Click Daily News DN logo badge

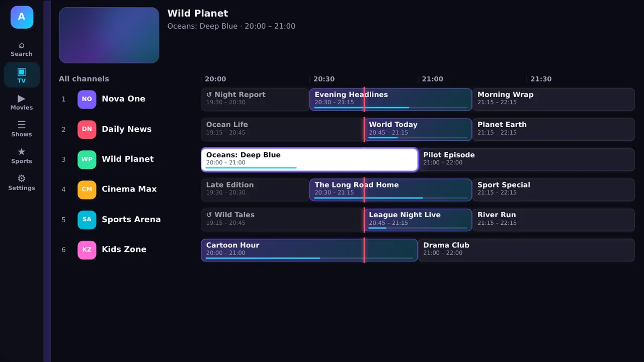(87, 129)
